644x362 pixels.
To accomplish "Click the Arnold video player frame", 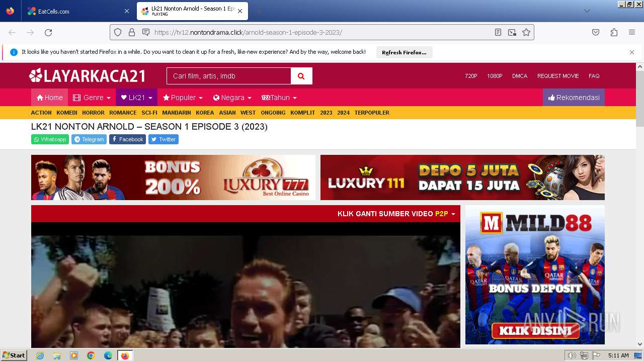I will tap(246, 285).
